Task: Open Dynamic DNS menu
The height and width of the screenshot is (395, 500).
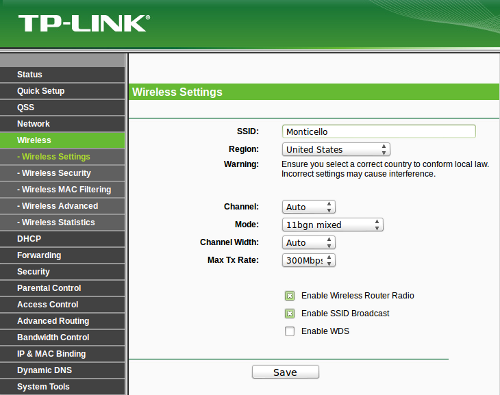Action: coord(63,370)
